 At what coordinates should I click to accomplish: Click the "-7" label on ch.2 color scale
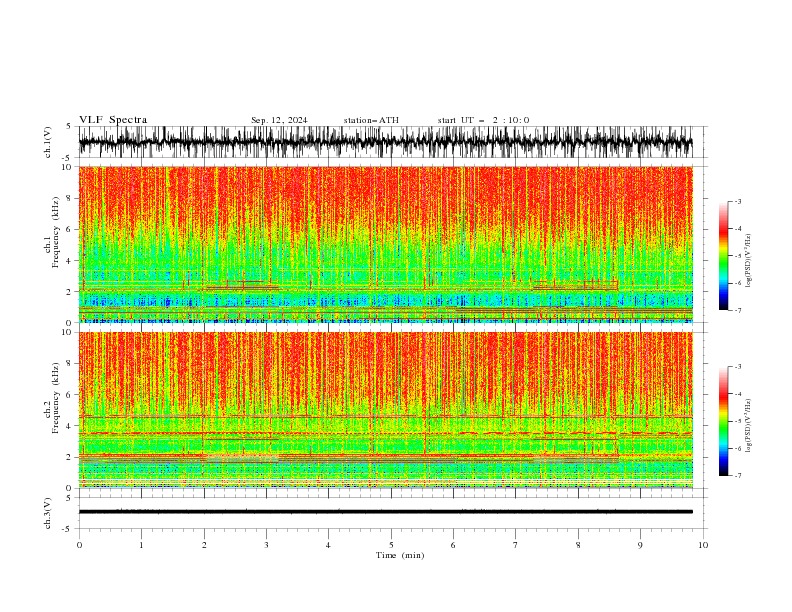tap(738, 475)
